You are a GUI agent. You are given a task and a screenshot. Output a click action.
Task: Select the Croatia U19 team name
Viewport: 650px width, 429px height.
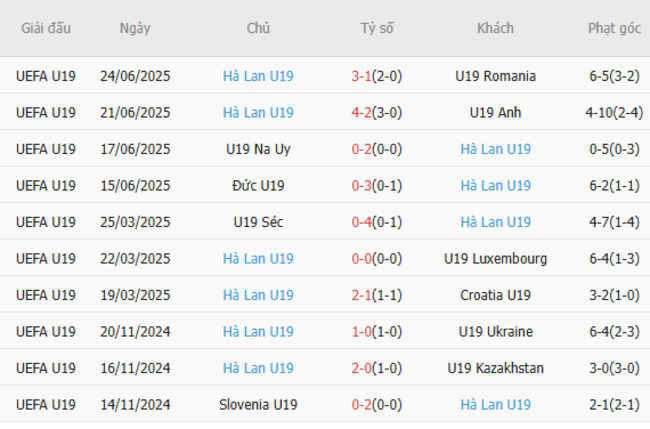click(x=495, y=295)
